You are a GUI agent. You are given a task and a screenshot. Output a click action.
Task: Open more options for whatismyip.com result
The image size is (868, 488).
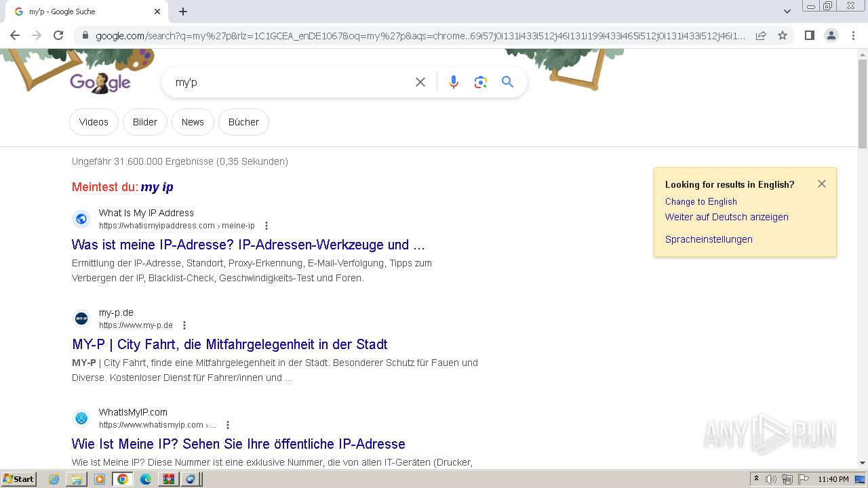[228, 425]
